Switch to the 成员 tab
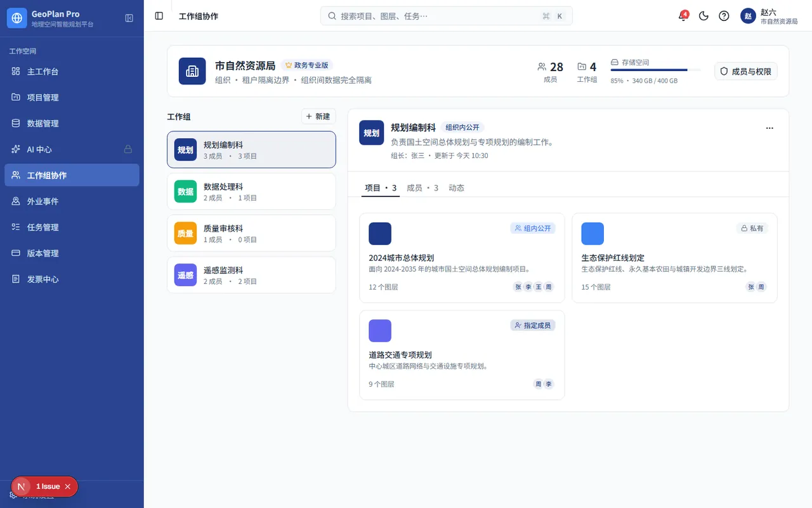The width and height of the screenshot is (812, 508). pyautogui.click(x=422, y=188)
